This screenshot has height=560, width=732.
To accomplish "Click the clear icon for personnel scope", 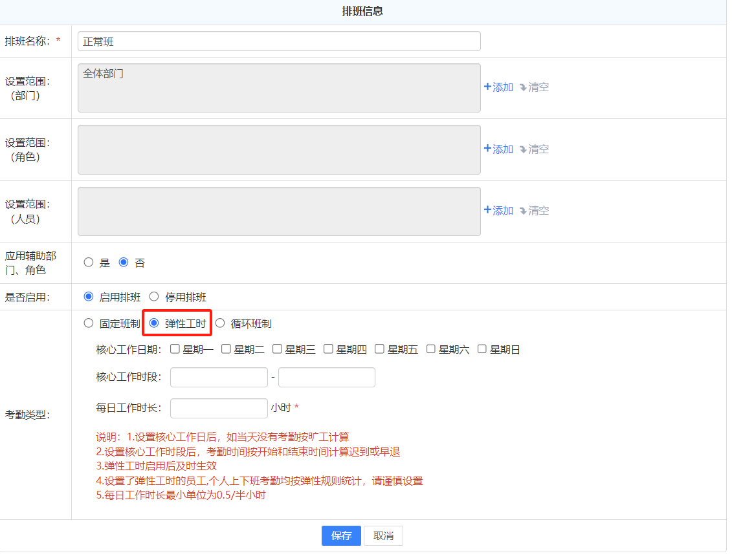I will tap(523, 211).
